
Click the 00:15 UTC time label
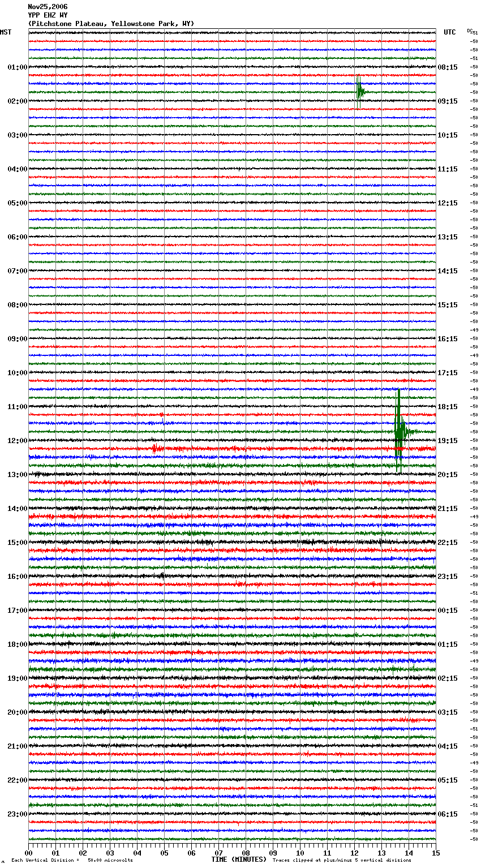448,611
